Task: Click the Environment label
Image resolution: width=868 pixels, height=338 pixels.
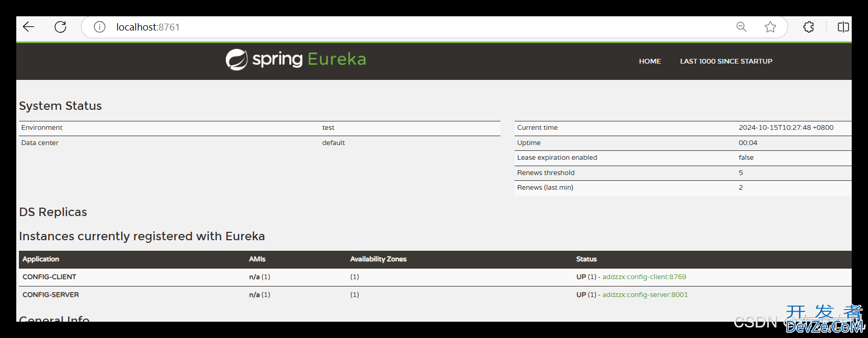Action: coord(41,128)
